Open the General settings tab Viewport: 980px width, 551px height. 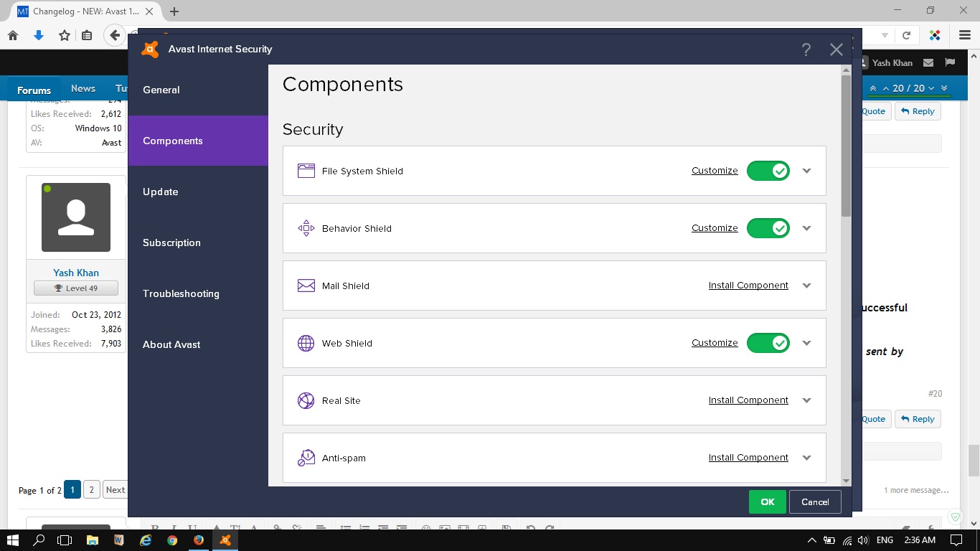click(198, 90)
